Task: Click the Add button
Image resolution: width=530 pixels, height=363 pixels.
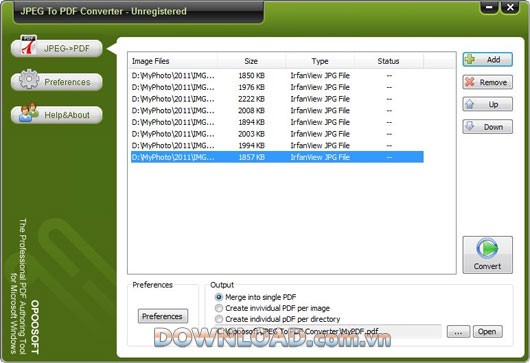Action: click(487, 60)
